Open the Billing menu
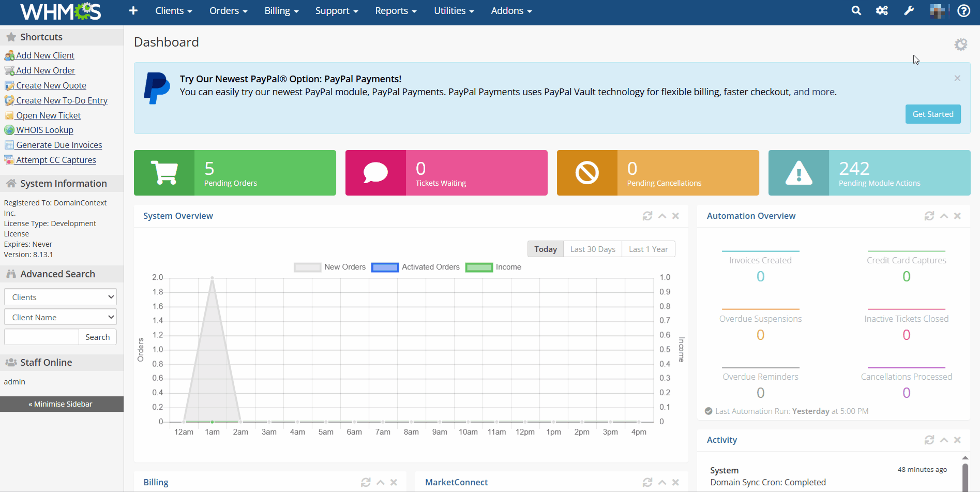 281,11
